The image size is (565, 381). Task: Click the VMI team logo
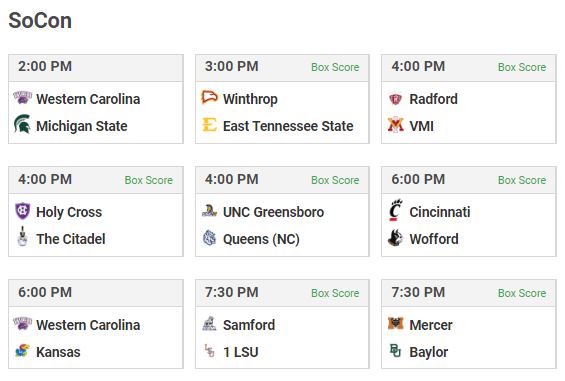pyautogui.click(x=396, y=125)
